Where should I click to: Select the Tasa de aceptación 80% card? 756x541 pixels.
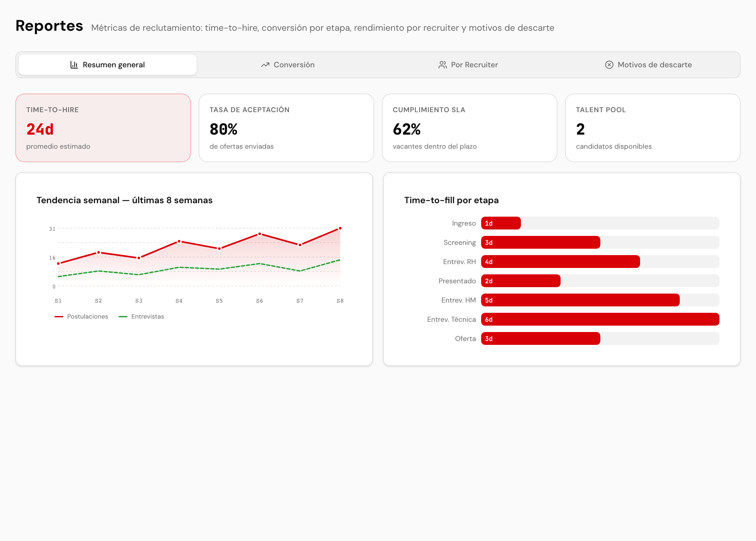(286, 128)
